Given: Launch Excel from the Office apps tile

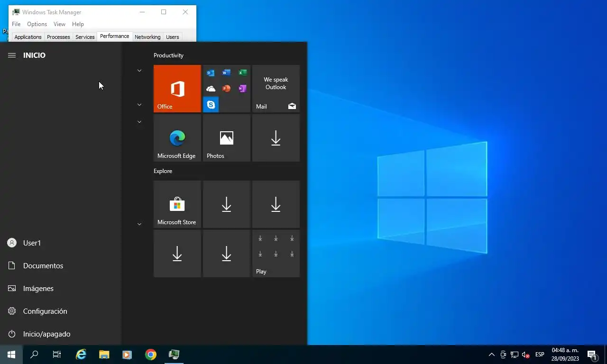Looking at the screenshot, I should tap(242, 73).
